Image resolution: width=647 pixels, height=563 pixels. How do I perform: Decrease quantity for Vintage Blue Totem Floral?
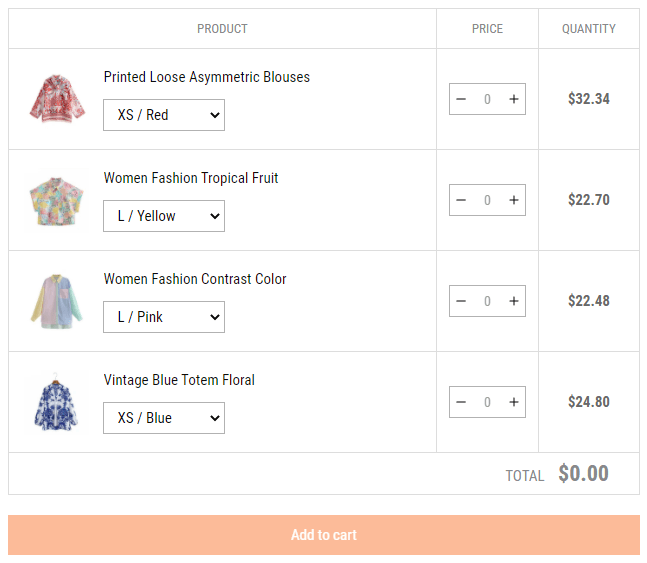tap(461, 402)
